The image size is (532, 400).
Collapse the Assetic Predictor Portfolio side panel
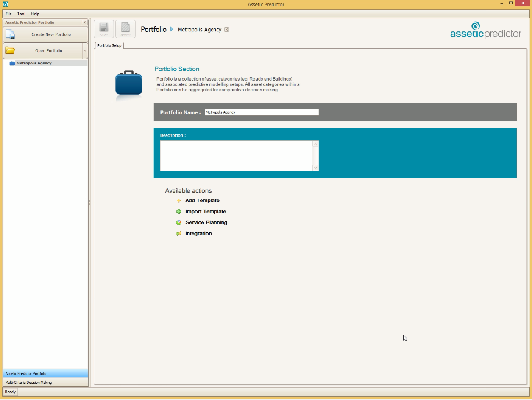point(85,22)
